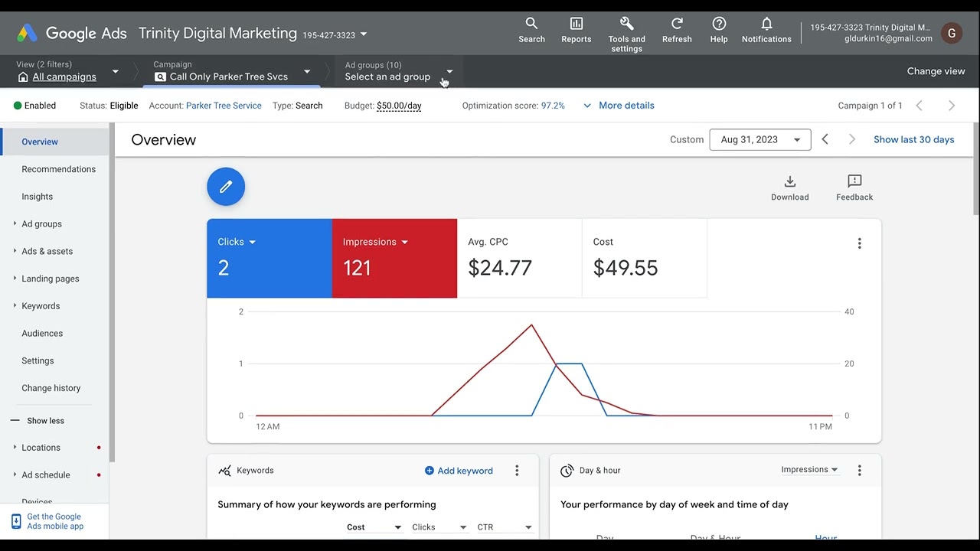Screen dimensions: 980x551
Task: Open the CTR column dropdown
Action: click(505, 527)
